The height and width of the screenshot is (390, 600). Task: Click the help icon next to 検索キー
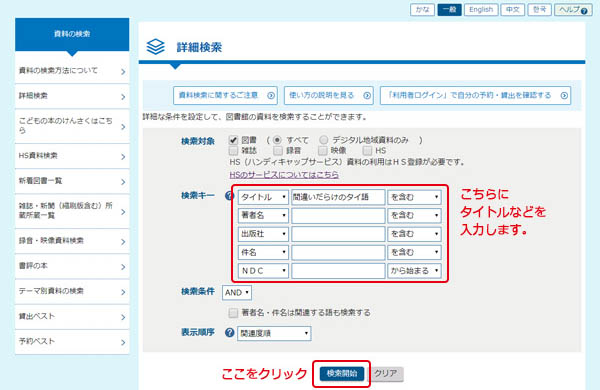229,196
